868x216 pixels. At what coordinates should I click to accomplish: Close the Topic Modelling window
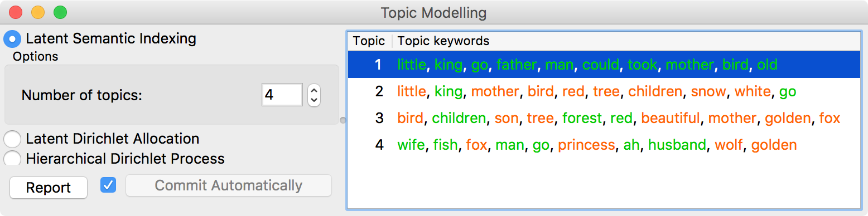tap(15, 12)
